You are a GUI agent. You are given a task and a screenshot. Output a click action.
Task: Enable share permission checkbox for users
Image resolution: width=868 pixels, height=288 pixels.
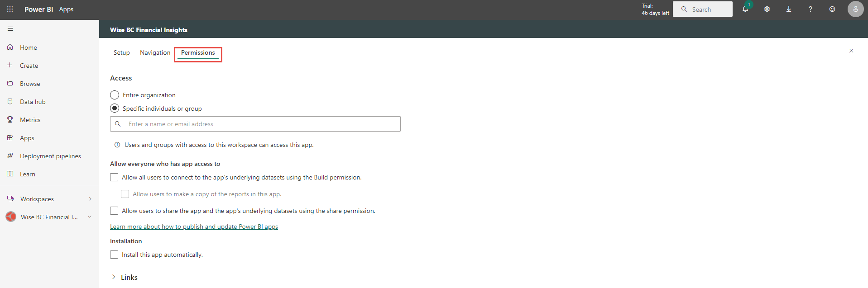114,211
